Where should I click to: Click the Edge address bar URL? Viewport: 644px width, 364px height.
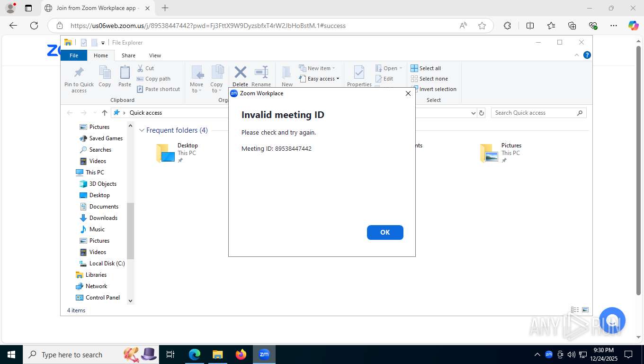(208, 26)
